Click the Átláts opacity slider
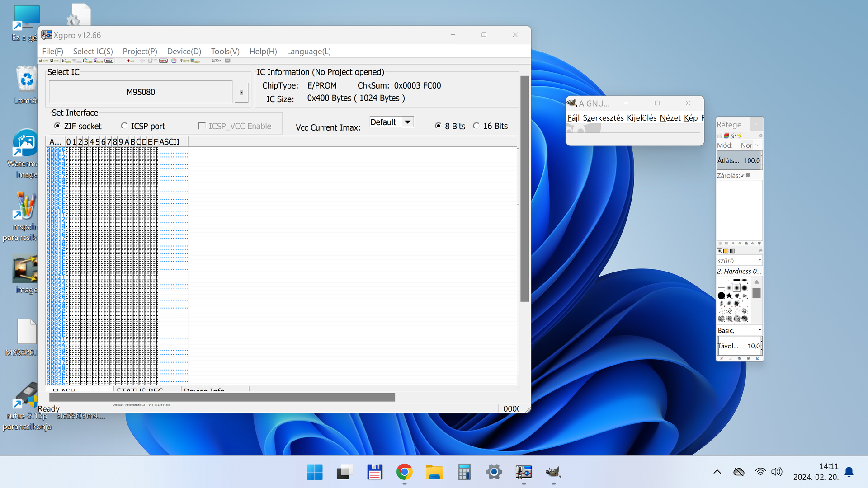 point(738,160)
